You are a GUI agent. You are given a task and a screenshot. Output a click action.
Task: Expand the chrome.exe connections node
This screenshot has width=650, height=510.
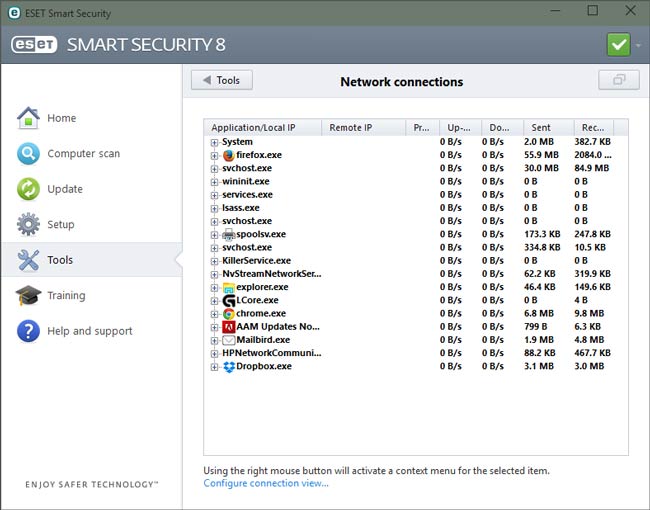click(214, 314)
